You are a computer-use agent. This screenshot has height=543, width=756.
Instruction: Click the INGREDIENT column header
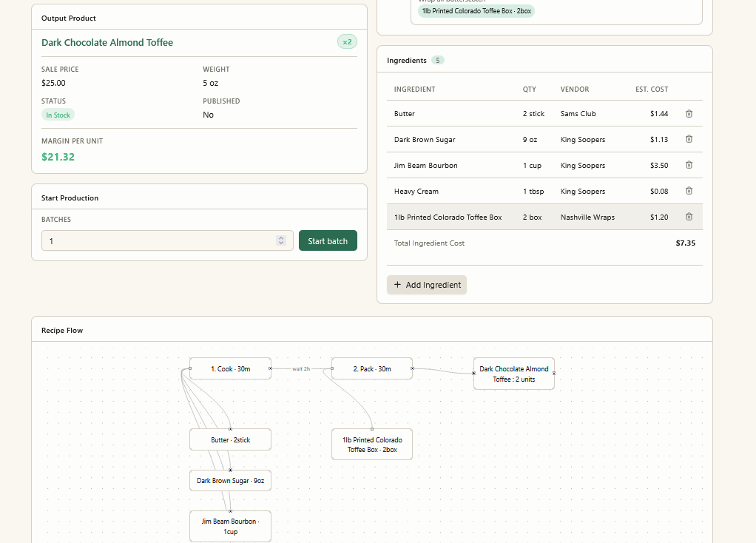tap(415, 90)
